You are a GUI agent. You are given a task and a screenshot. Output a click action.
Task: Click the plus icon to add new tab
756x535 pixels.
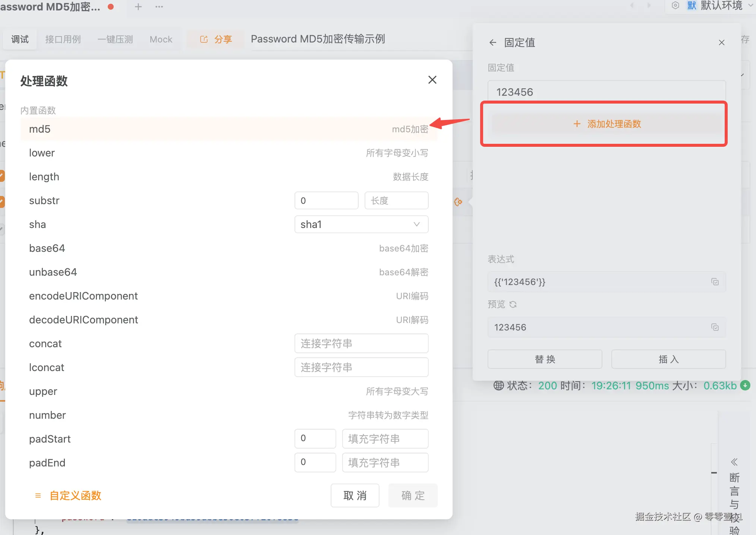(x=138, y=7)
